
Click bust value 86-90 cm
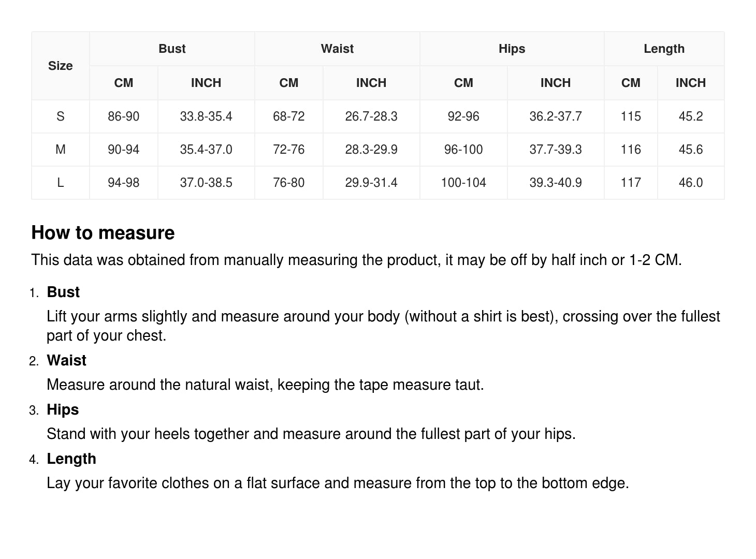124,116
